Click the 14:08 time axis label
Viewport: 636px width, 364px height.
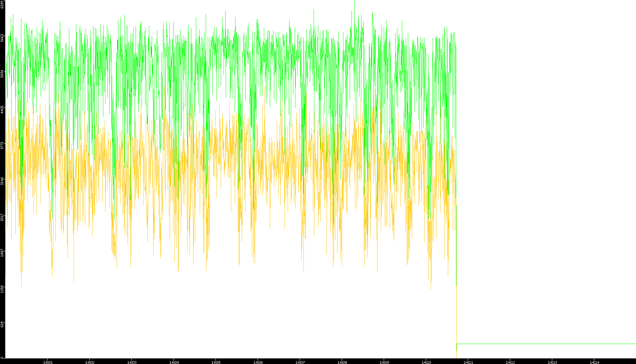point(342,362)
